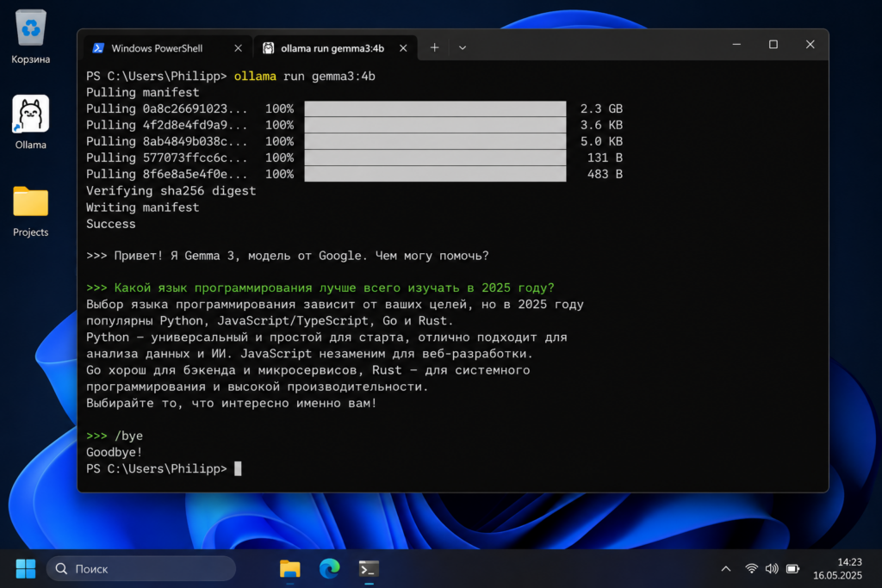This screenshot has width=882, height=588.
Task: Click the progress bar for 8f6e8a5e4f0e
Action: (435, 174)
